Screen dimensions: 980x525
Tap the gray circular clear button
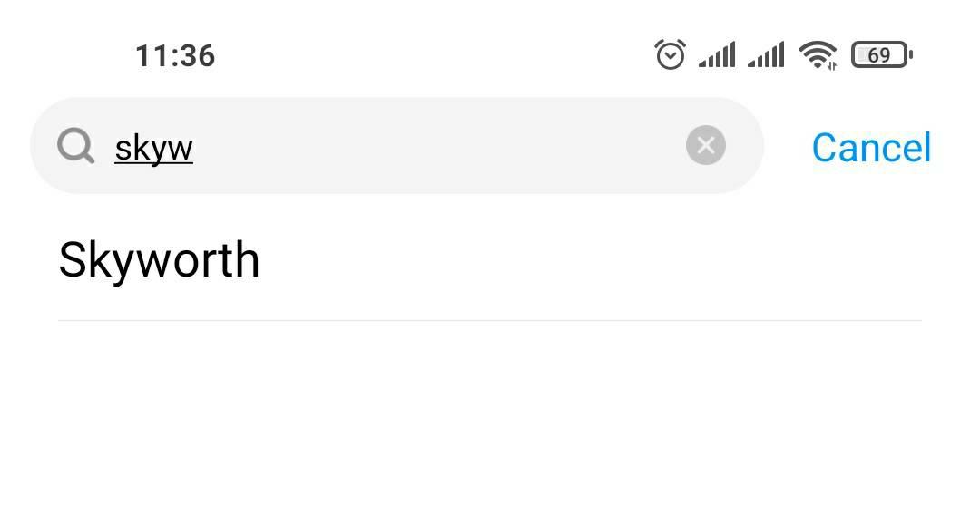tap(706, 145)
